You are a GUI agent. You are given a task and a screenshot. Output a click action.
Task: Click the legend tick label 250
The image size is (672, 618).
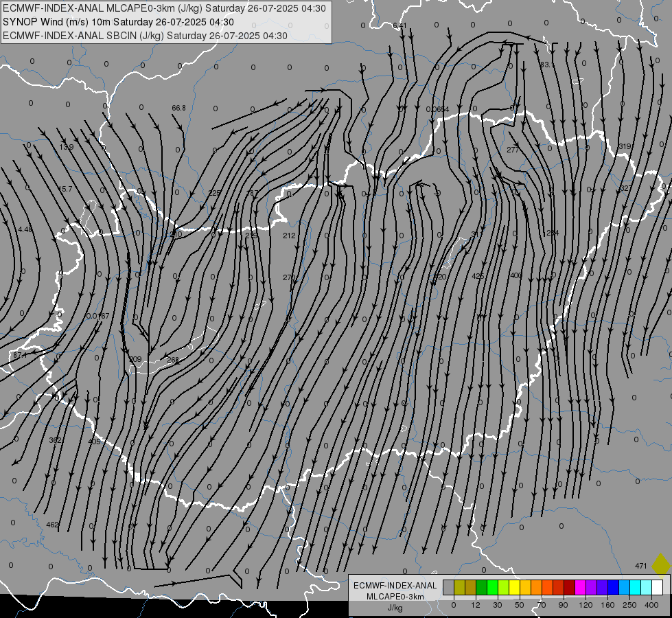(x=629, y=605)
